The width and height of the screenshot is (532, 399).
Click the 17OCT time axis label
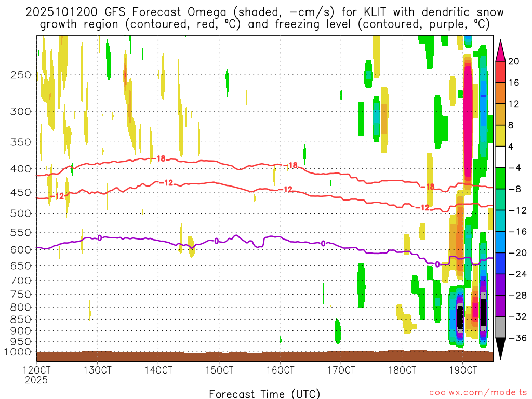click(341, 370)
